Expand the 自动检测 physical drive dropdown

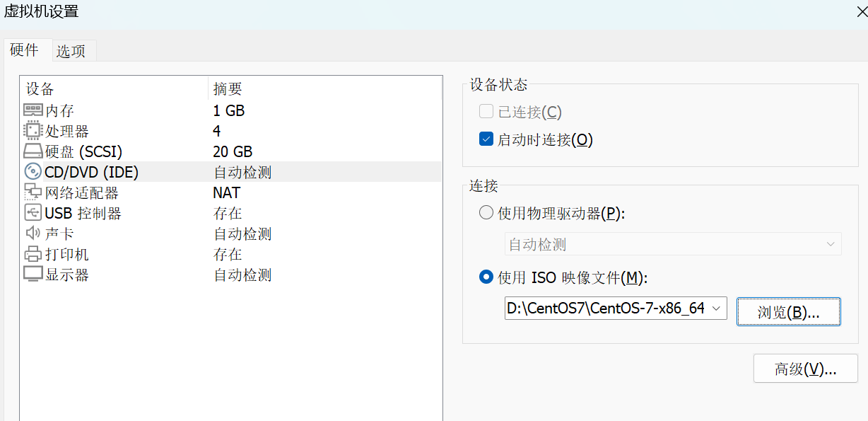[831, 244]
